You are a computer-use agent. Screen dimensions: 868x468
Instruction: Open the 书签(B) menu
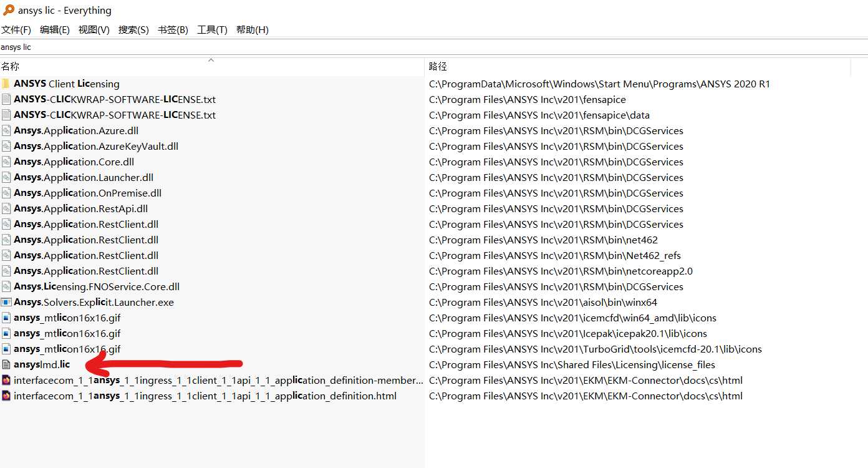pyautogui.click(x=173, y=30)
